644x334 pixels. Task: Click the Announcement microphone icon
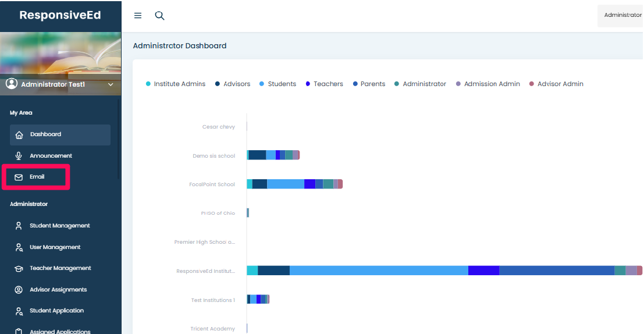tap(19, 156)
